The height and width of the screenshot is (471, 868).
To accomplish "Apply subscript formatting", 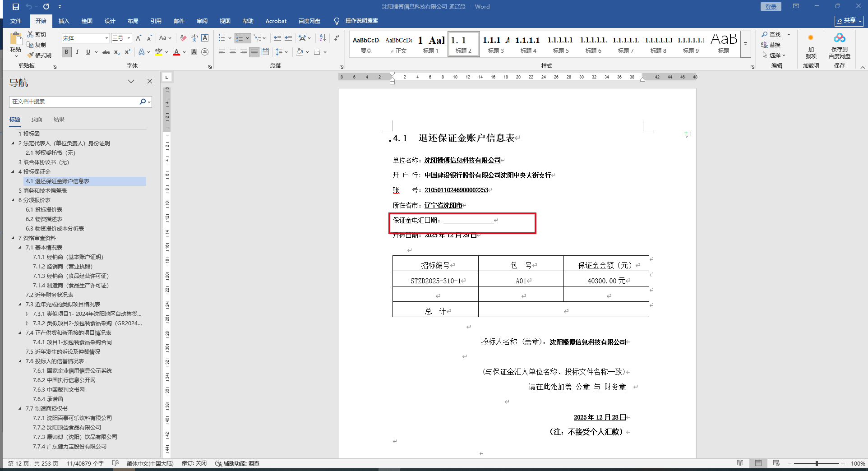I will point(117,52).
